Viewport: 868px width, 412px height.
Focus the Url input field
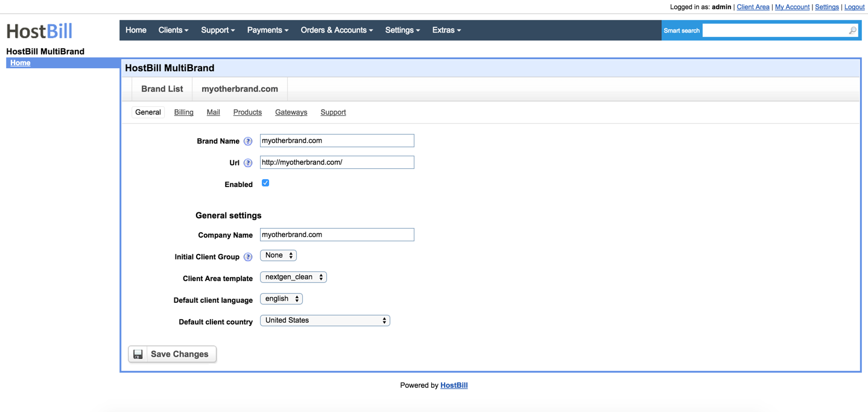point(337,162)
